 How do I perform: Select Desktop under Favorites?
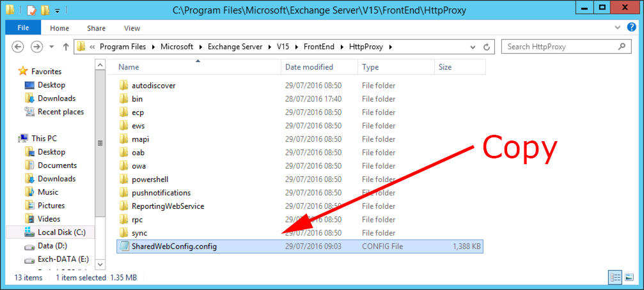[51, 85]
